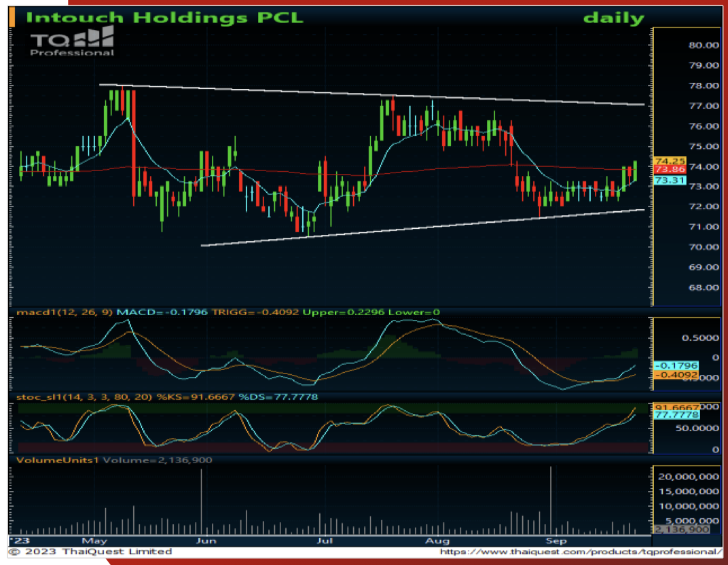The height and width of the screenshot is (565, 728).
Task: Click the TQ Professional logo
Action: point(72,42)
